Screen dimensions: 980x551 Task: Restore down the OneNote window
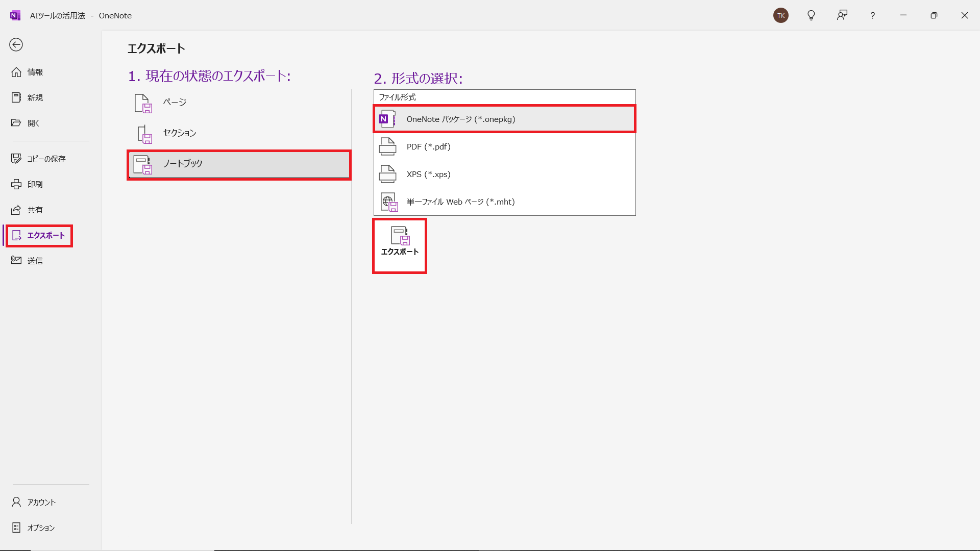coord(934,15)
